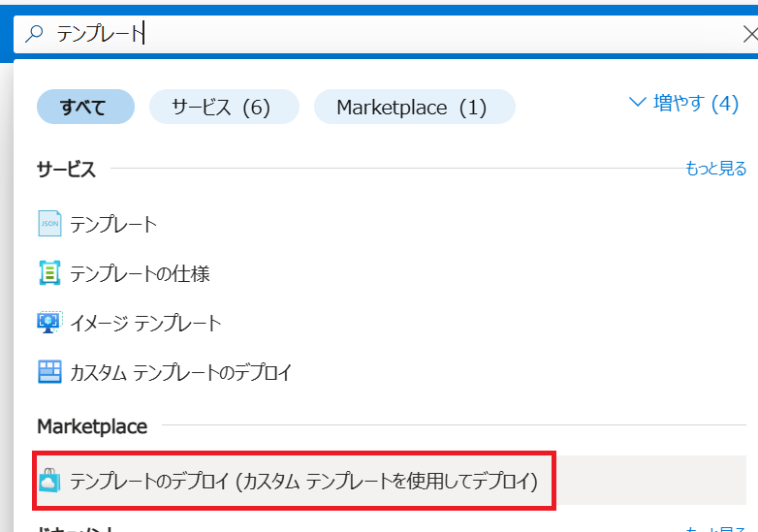Click the テンプレートの仕様 icon
Viewport: 758px width, 532px height.
[49, 273]
